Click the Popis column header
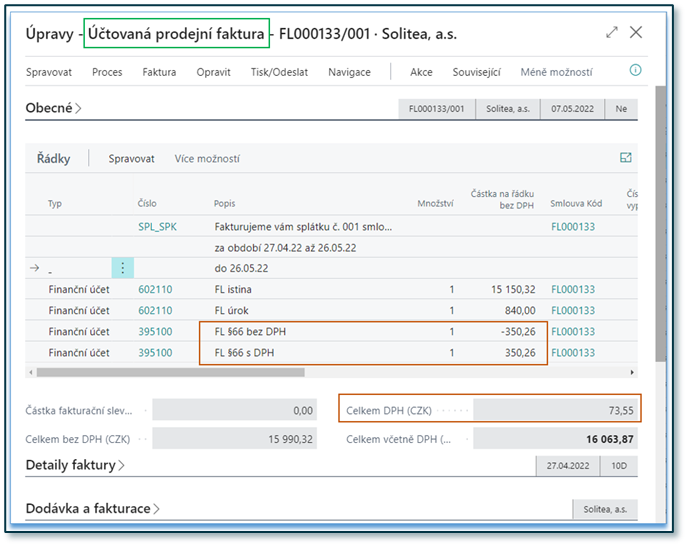Screen dimensions: 687x546 [224, 203]
